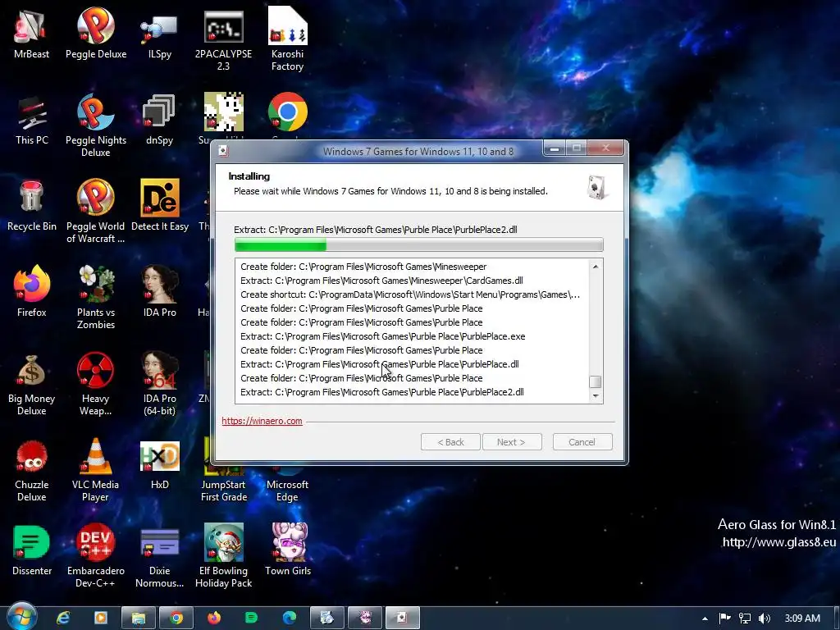Launch Big Money Deluxe desktop icon
Viewport: 840px width, 630px height.
[x=31, y=384]
